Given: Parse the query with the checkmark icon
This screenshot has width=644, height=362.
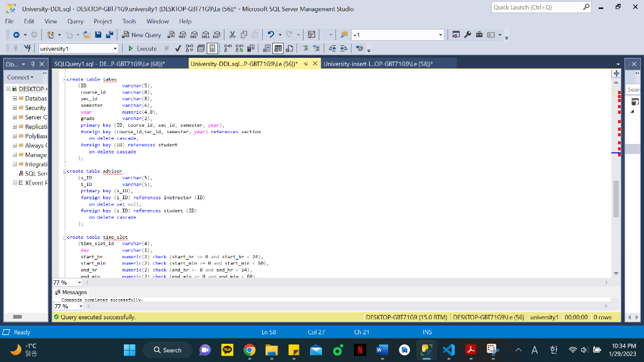Looking at the screenshot, I should [177, 48].
